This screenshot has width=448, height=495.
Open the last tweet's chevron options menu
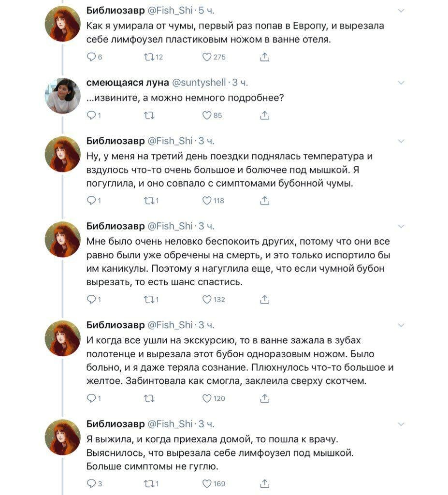coord(401,424)
